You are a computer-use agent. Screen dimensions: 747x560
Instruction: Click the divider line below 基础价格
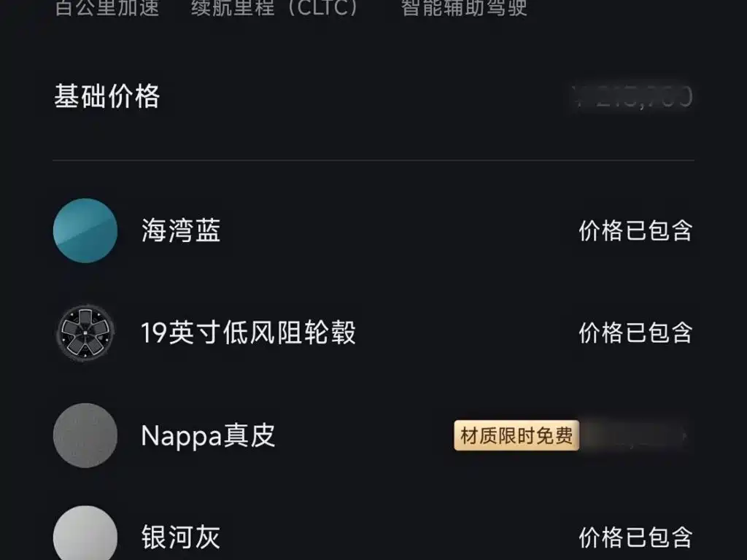pos(373,160)
